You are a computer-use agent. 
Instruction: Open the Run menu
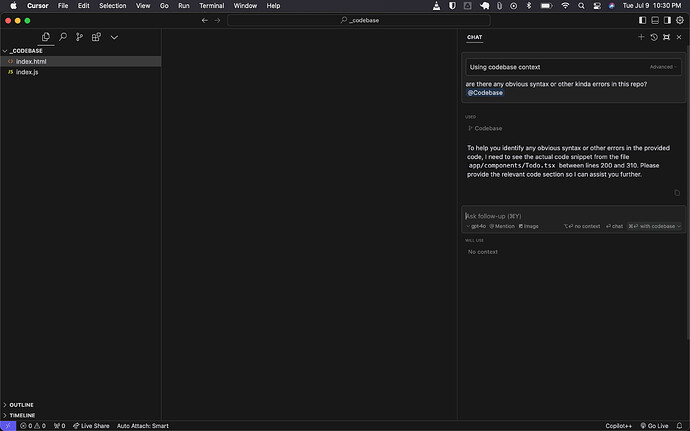[184, 6]
